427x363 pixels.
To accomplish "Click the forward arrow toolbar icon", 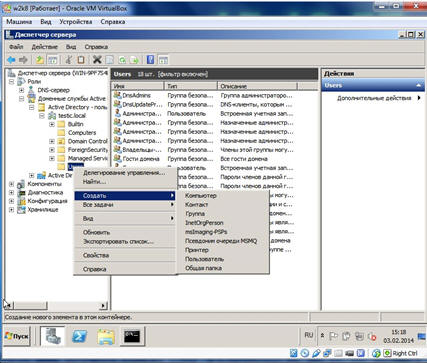I will [x=23, y=60].
